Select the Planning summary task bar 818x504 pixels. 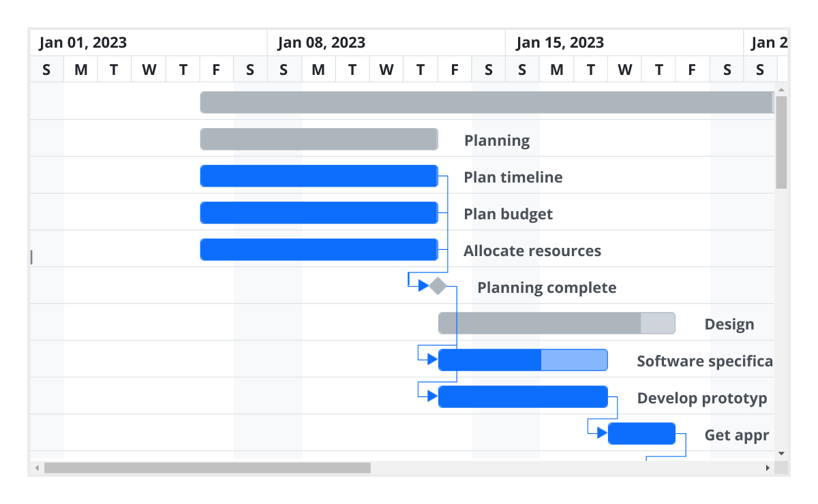[x=318, y=139]
